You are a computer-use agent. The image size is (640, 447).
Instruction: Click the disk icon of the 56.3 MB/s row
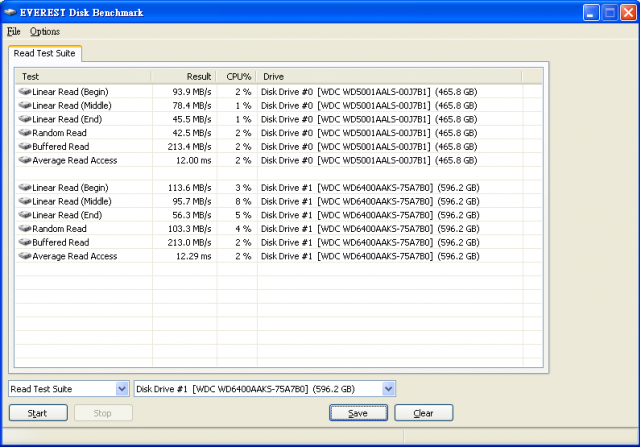pos(25,215)
